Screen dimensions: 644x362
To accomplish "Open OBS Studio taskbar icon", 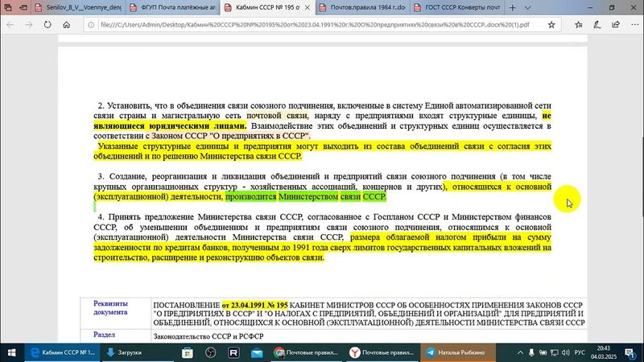I will pyautogui.click(x=211, y=352).
